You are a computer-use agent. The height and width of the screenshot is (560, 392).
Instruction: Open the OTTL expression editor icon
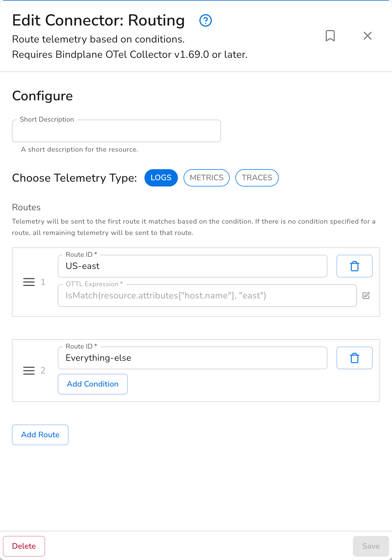point(366,295)
